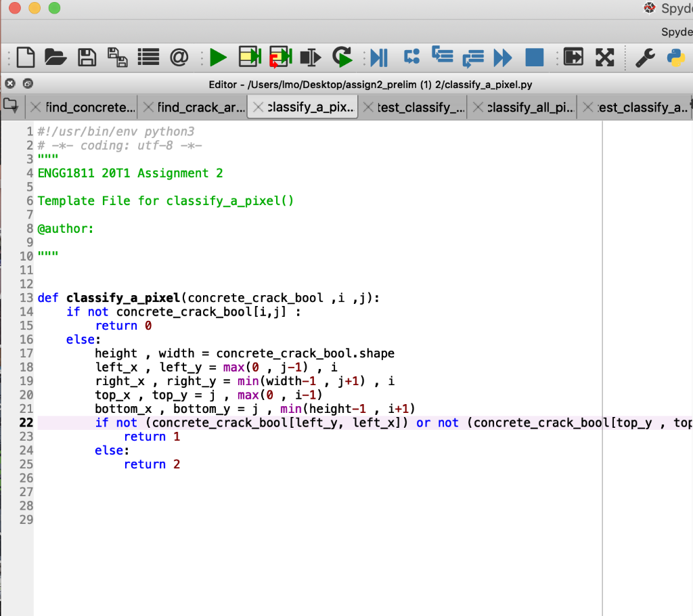
Task: Click line number 13 in the gutter
Action: coord(26,298)
